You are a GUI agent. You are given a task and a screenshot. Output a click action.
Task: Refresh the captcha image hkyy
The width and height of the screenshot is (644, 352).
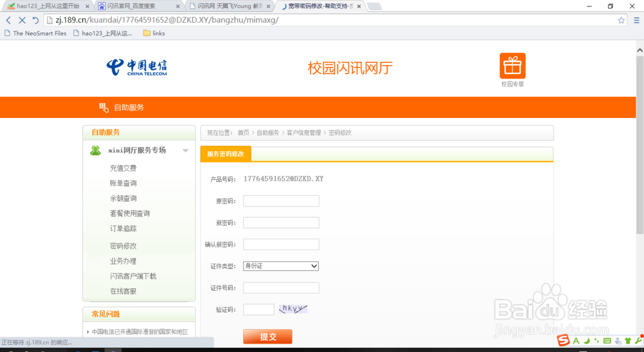293,309
